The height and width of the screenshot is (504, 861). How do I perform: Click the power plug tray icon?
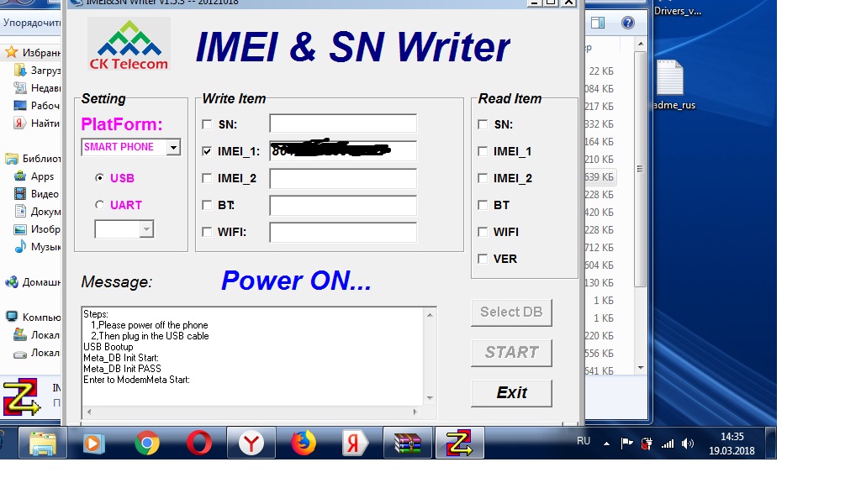[647, 444]
